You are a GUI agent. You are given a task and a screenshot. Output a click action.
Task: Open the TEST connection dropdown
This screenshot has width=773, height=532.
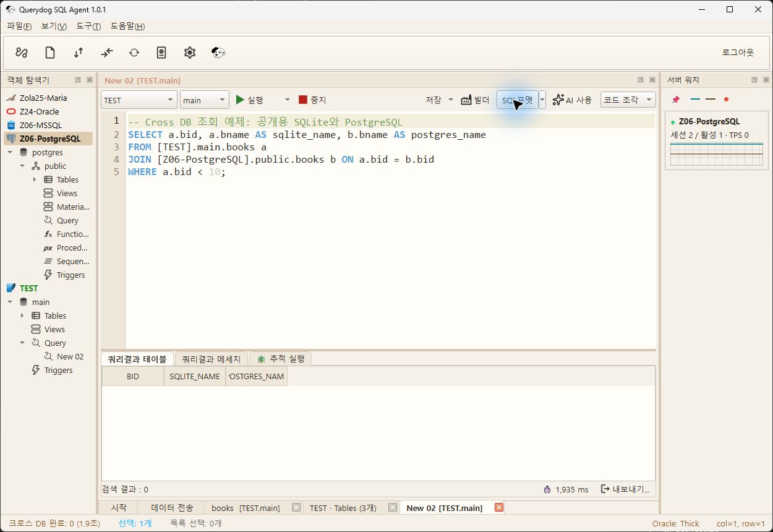[139, 100]
